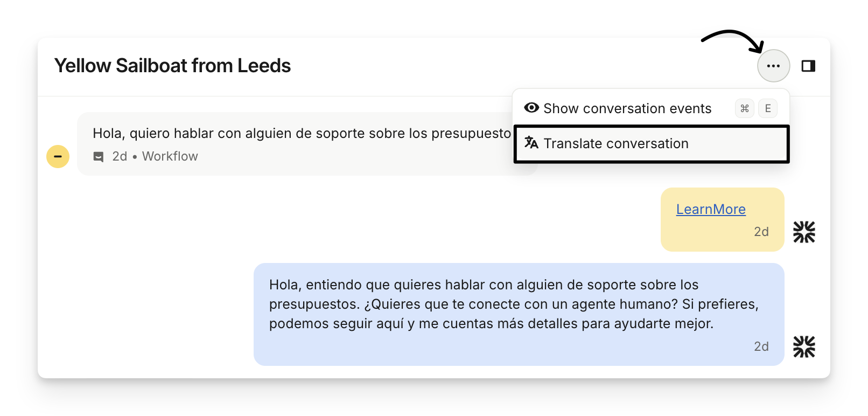Click the eye icon for conversation events

[x=531, y=108]
